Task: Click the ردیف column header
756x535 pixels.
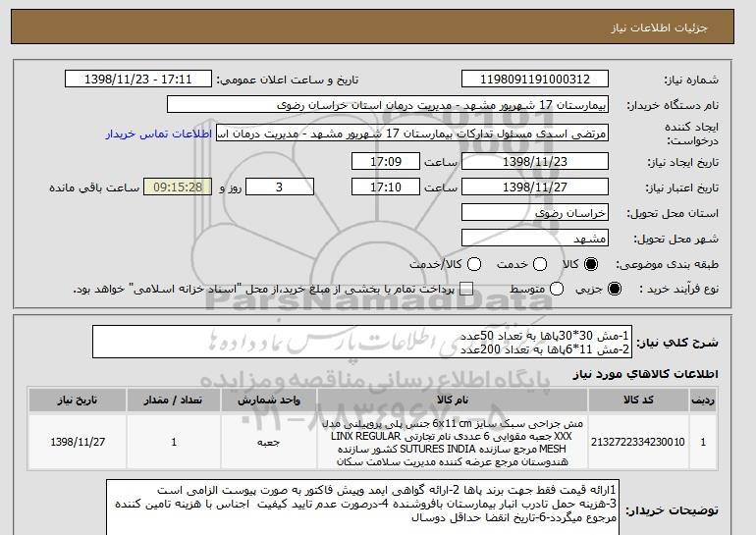Action: click(703, 401)
